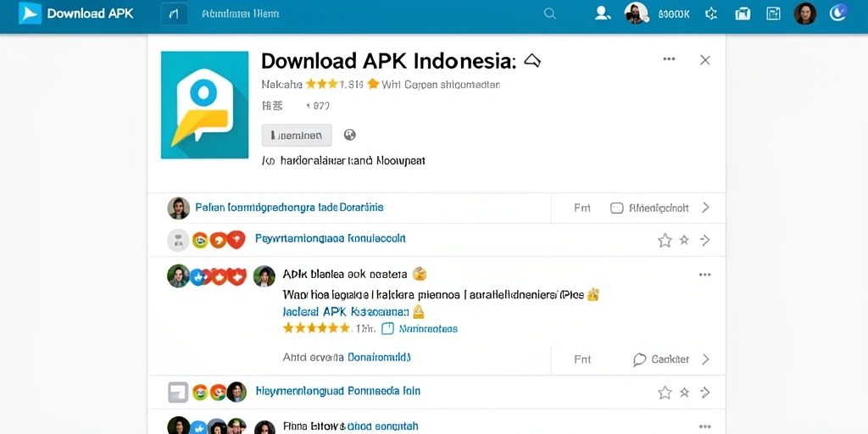Click the large app icon thumbnail
Image resolution: width=868 pixels, height=434 pixels.
(x=205, y=105)
